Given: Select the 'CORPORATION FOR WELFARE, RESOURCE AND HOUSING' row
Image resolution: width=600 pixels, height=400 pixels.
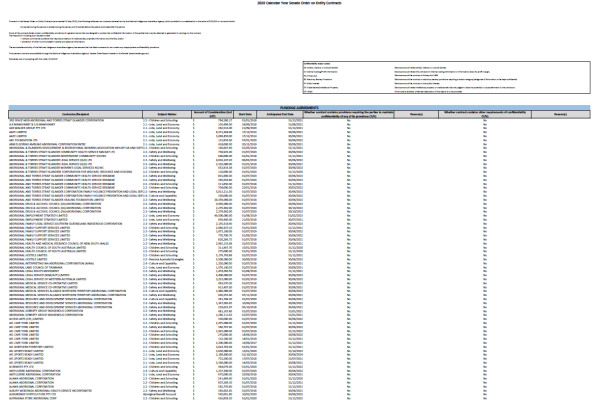Looking at the screenshot, I should (299, 172).
